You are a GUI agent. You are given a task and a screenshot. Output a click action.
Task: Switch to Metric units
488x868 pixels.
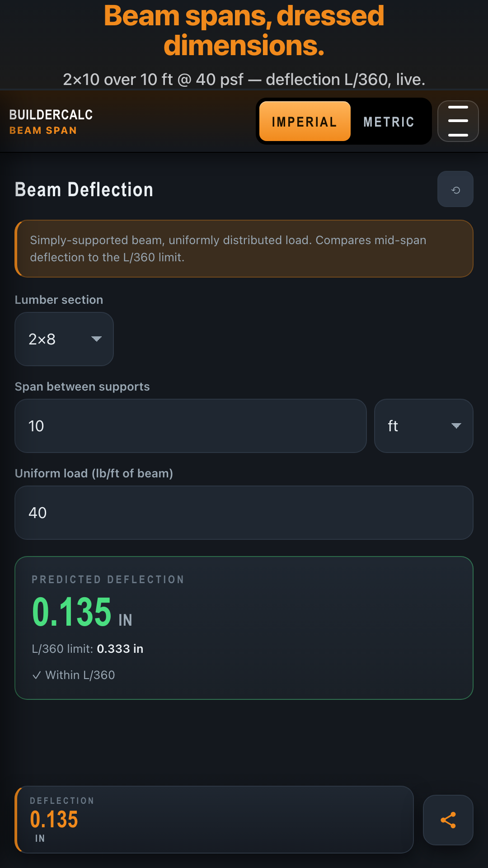(x=388, y=121)
